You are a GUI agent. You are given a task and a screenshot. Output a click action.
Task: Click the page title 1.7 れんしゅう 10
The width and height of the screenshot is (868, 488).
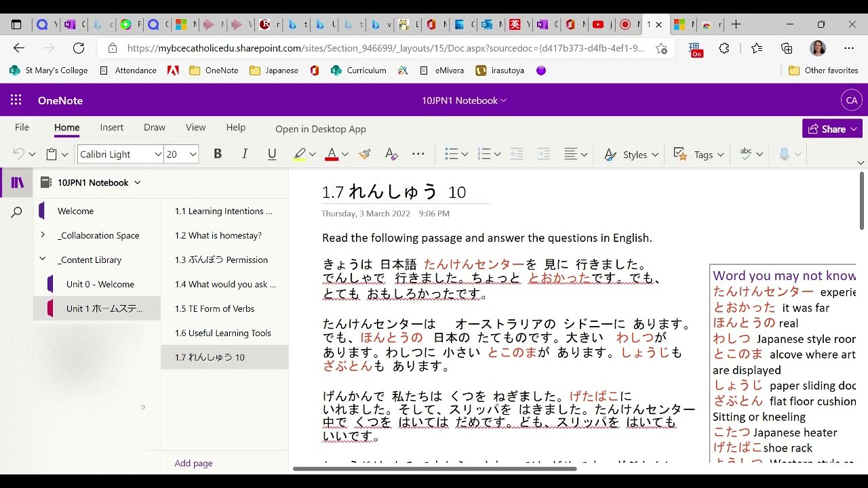click(394, 192)
